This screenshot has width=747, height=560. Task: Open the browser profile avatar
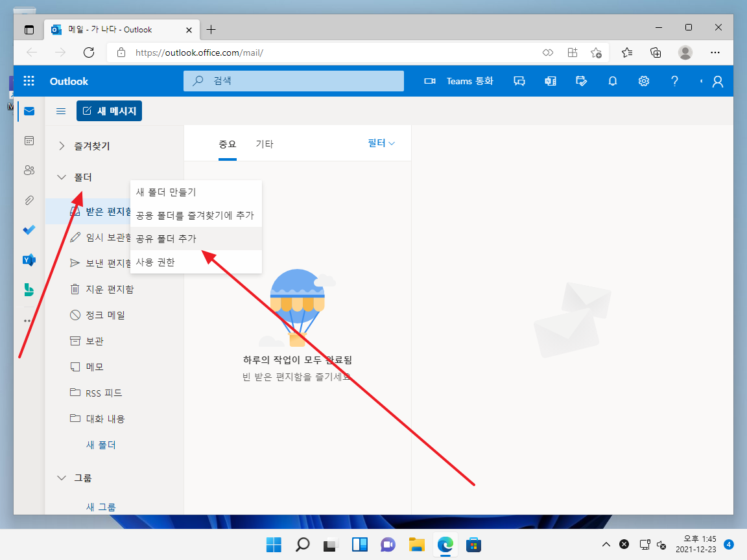pyautogui.click(x=685, y=52)
